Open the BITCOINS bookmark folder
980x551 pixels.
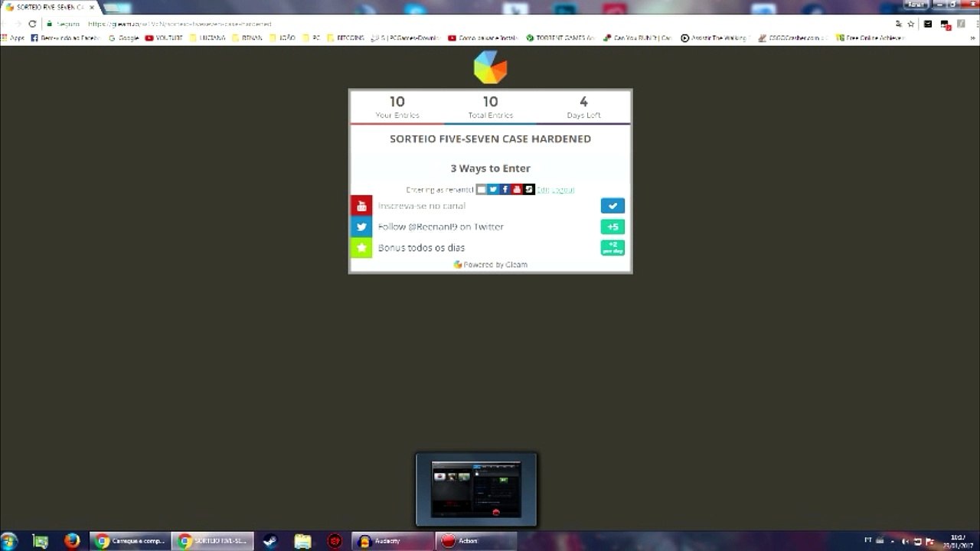coord(345,37)
